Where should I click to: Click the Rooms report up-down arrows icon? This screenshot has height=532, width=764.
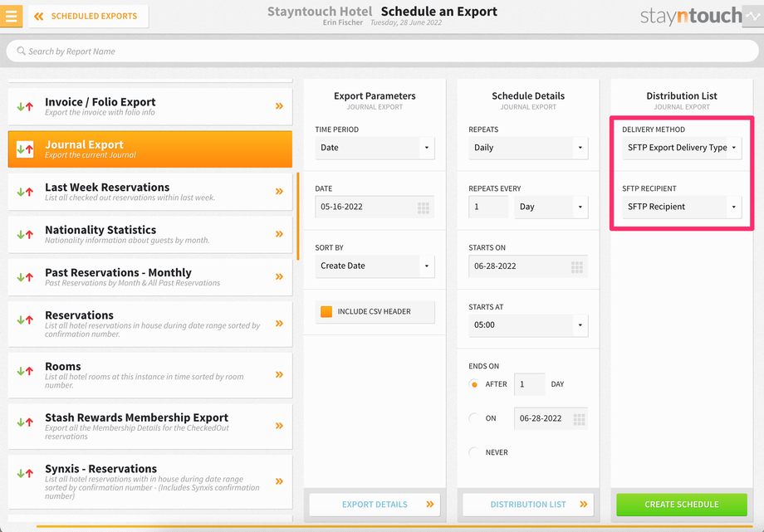pos(25,371)
